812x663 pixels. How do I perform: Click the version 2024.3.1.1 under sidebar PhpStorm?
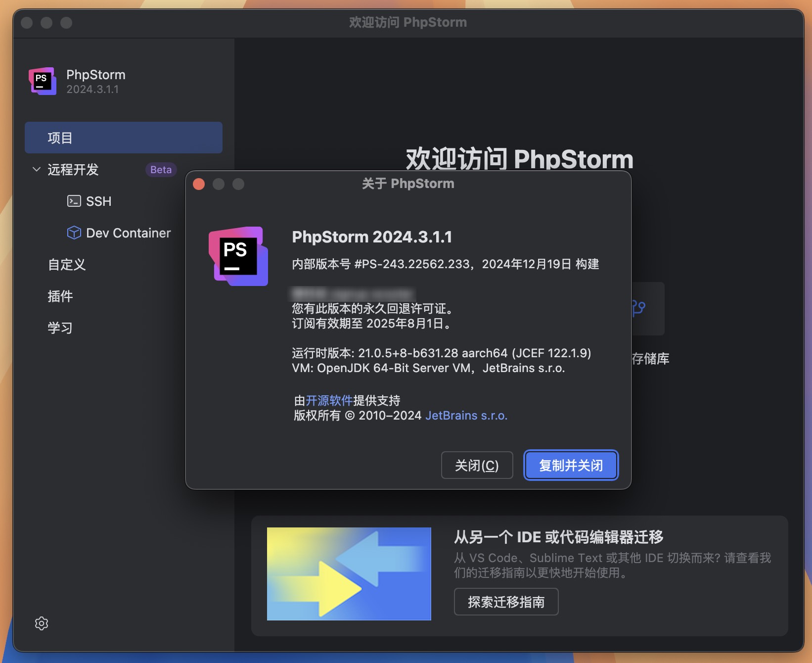(x=92, y=90)
